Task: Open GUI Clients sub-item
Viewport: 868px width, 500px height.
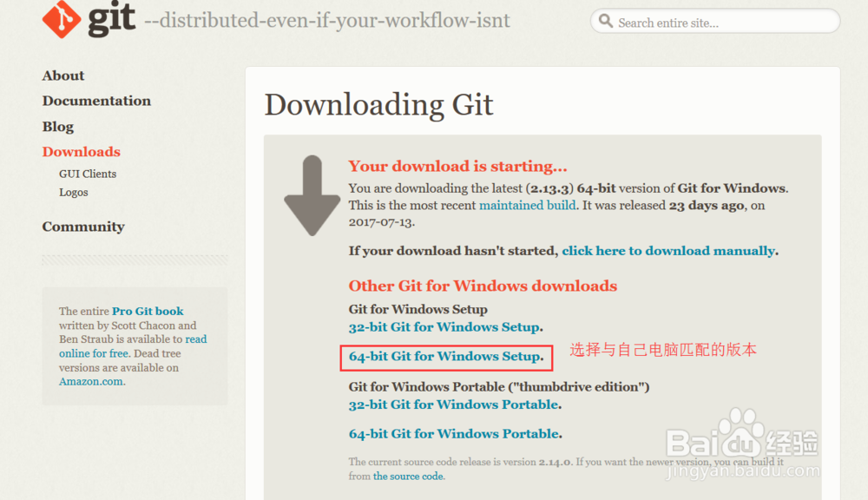Action: click(88, 174)
